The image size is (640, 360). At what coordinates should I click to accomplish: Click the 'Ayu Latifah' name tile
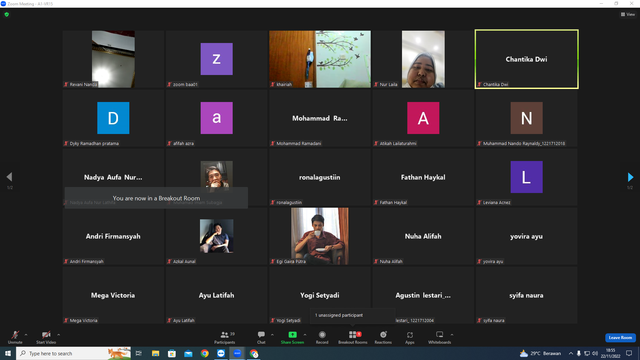(x=217, y=295)
